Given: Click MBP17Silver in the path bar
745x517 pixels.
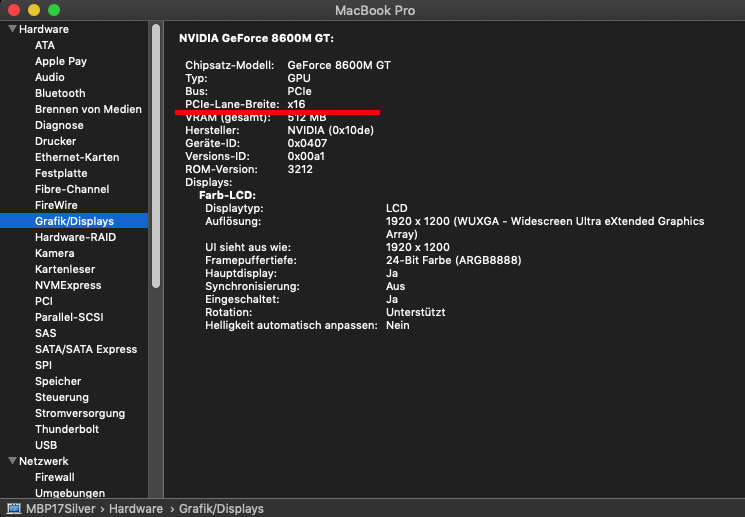Looking at the screenshot, I should click(x=60, y=508).
